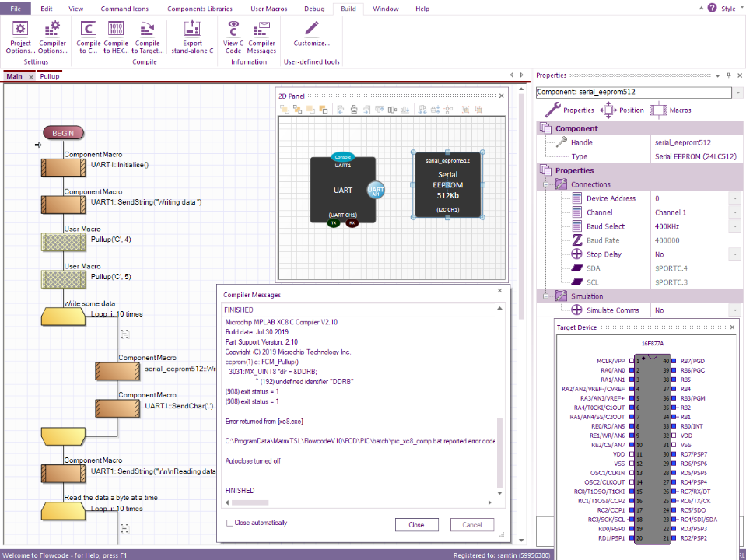Close the Main flowchart tab
This screenshot has height=560, width=746.
click(x=31, y=76)
